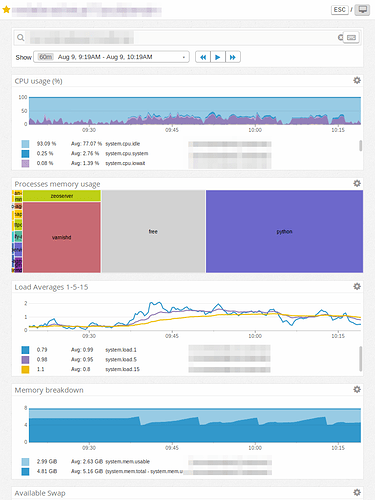
Task: Open Memory breakdown settings gear
Action: click(357, 389)
